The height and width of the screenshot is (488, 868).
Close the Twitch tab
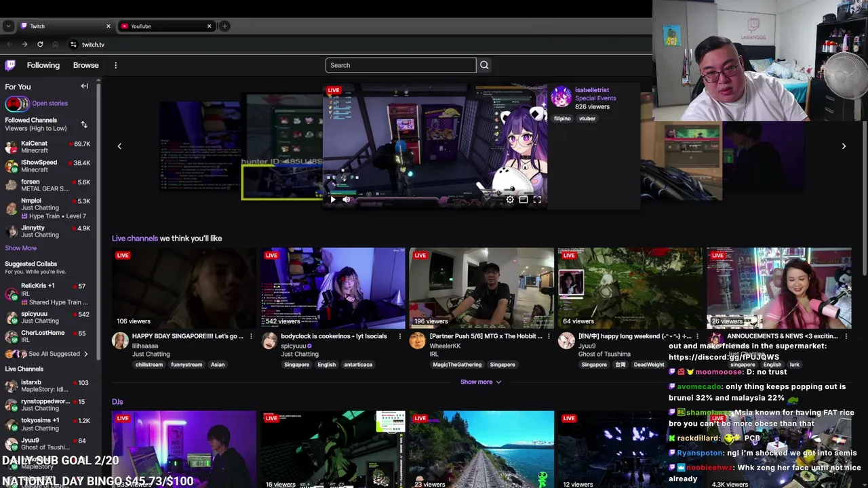tap(108, 26)
